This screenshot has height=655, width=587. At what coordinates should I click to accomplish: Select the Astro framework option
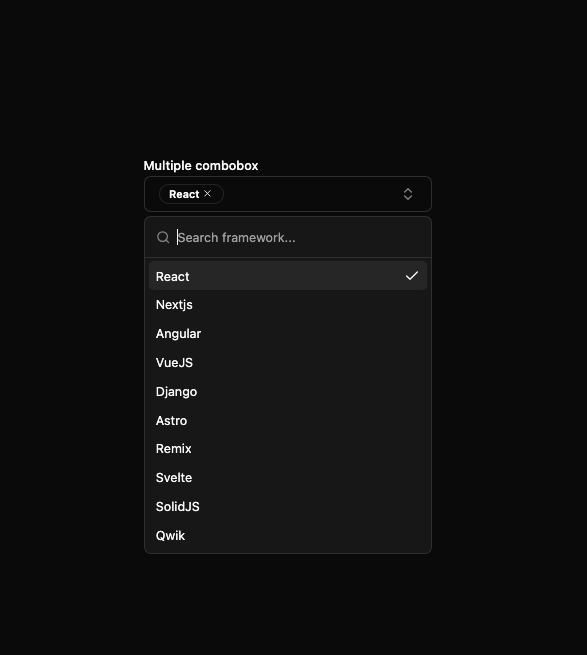[x=288, y=420]
